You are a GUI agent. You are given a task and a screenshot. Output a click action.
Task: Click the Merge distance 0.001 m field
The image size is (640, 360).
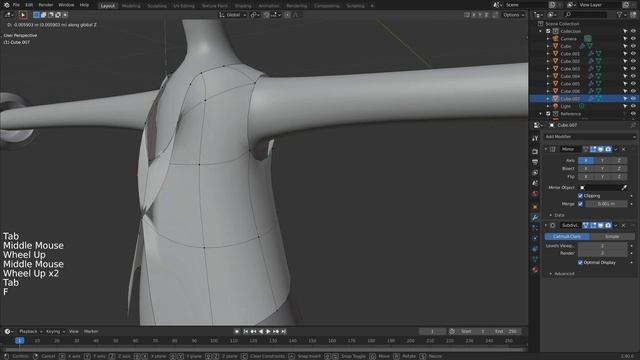606,204
